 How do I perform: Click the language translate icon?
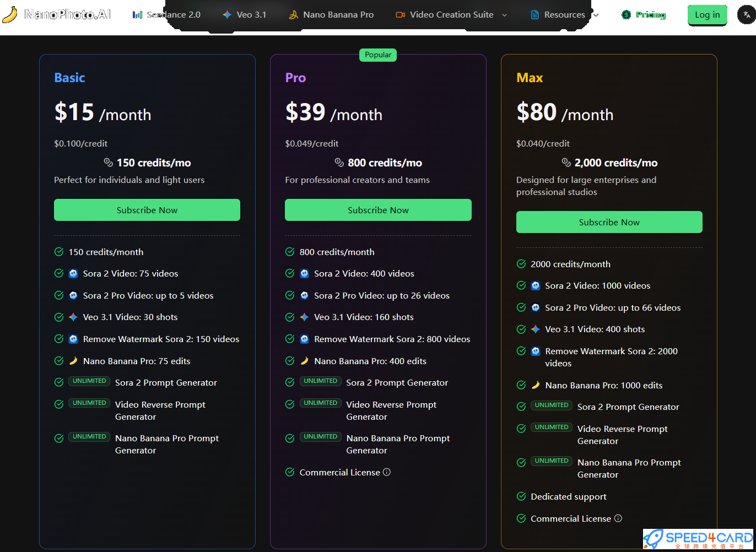tap(747, 15)
